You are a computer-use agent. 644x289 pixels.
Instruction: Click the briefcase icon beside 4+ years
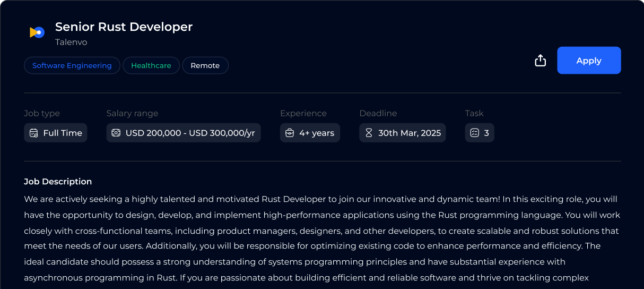point(290,133)
